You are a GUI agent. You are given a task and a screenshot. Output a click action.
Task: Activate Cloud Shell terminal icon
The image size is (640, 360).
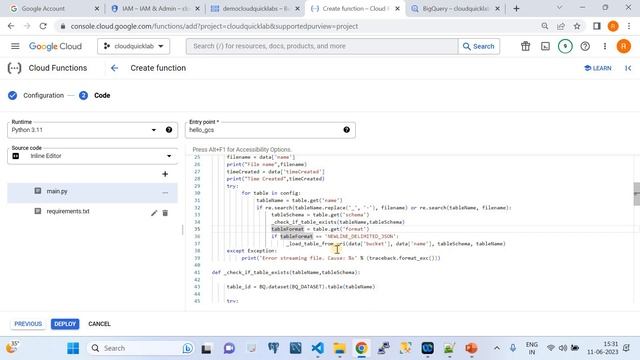545,46
